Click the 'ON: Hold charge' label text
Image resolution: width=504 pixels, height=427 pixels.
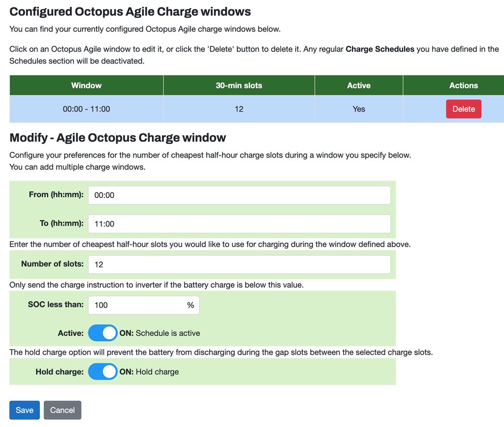[149, 372]
